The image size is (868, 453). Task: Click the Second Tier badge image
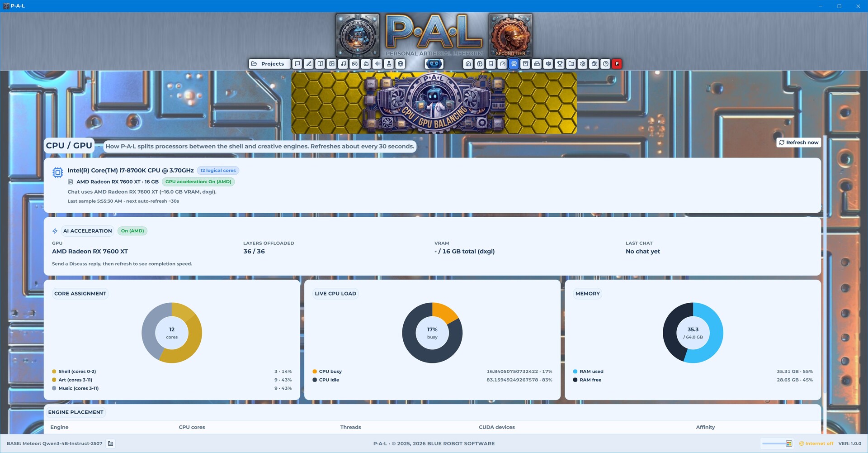[x=510, y=35]
